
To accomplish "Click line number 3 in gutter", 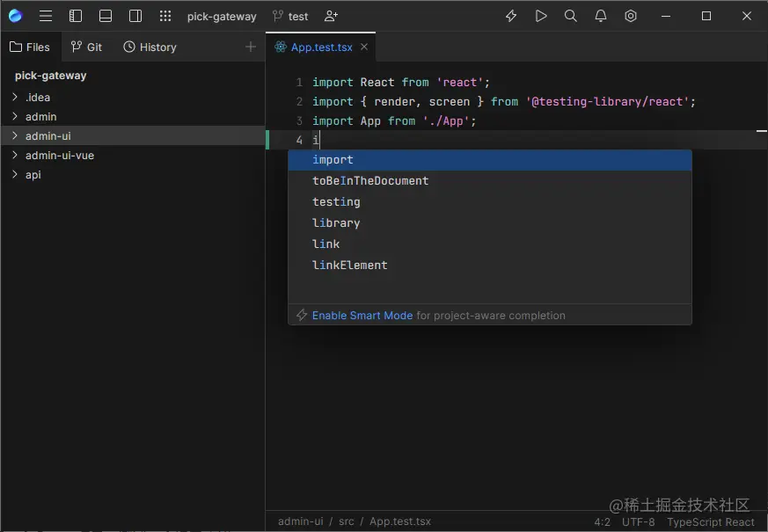I will pos(299,120).
